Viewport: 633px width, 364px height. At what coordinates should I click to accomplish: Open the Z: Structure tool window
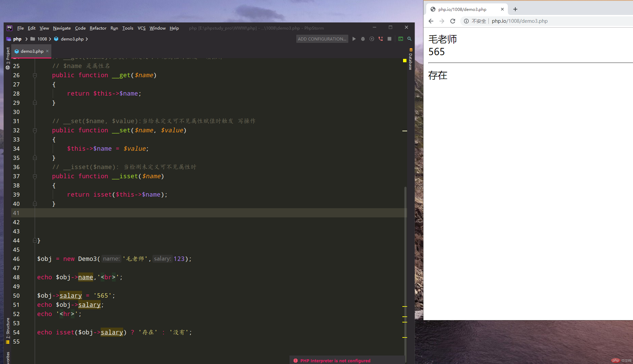[8, 331]
